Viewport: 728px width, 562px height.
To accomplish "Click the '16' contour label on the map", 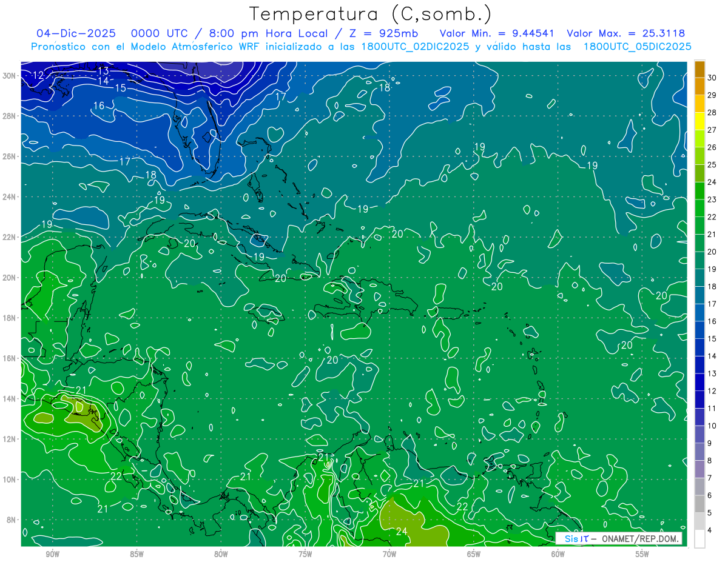I will 99,105.
